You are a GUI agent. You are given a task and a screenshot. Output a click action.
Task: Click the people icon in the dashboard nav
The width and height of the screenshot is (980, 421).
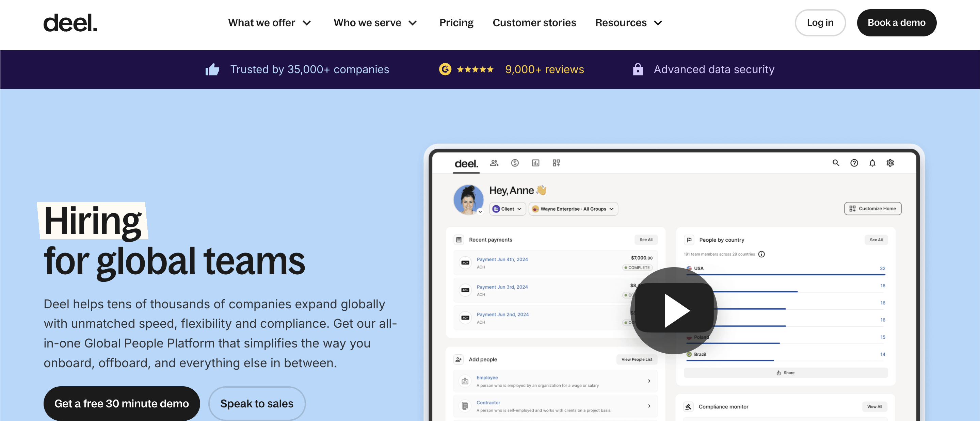494,163
